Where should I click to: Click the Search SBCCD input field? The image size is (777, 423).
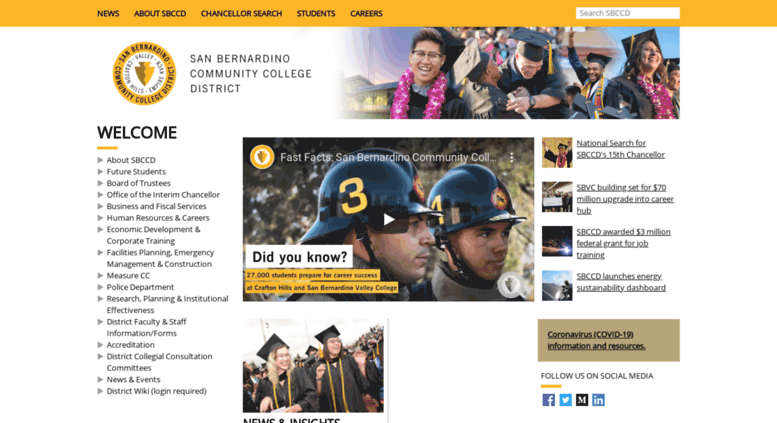coord(627,13)
